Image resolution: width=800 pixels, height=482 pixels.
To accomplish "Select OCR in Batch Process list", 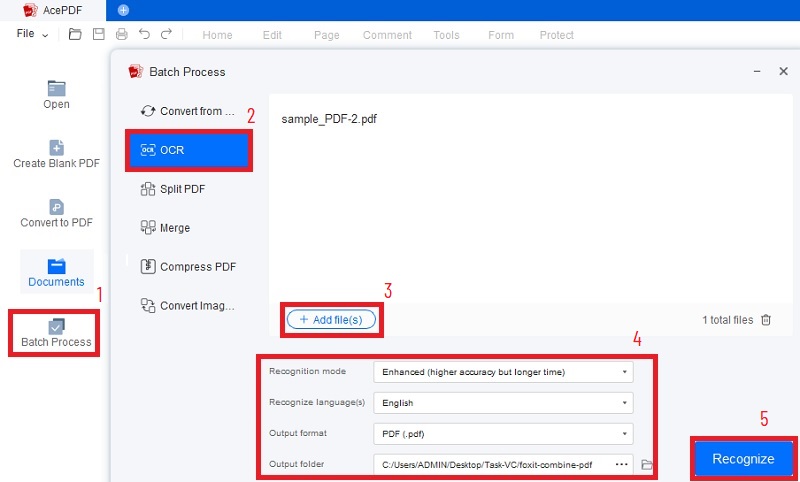I will tap(188, 150).
